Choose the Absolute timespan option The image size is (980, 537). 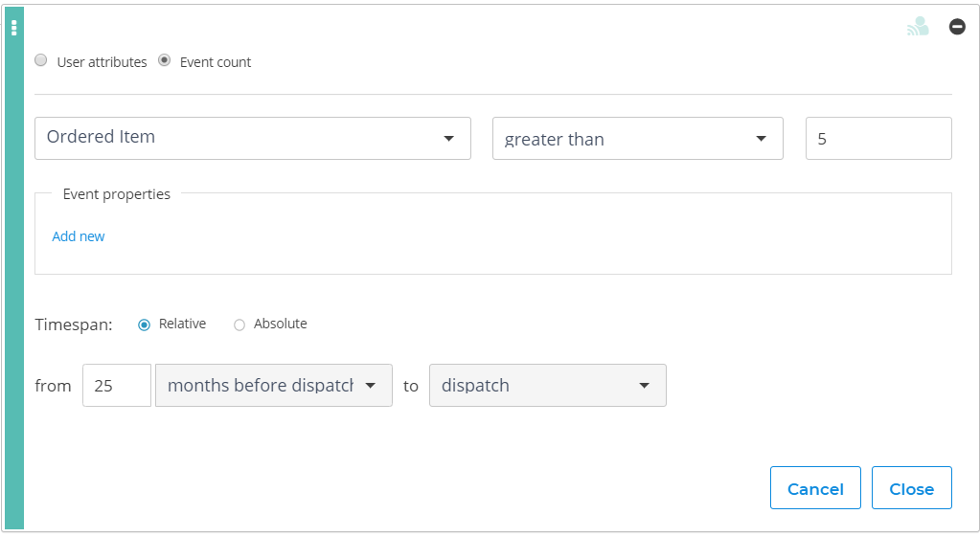239,324
